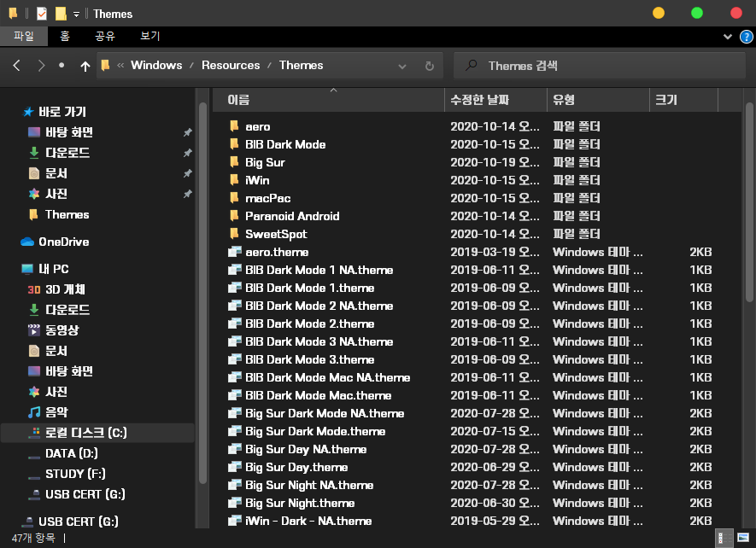756x548 pixels.
Task: Select USB CERT (G:) under 내 PC
Action: pyautogui.click(x=77, y=494)
